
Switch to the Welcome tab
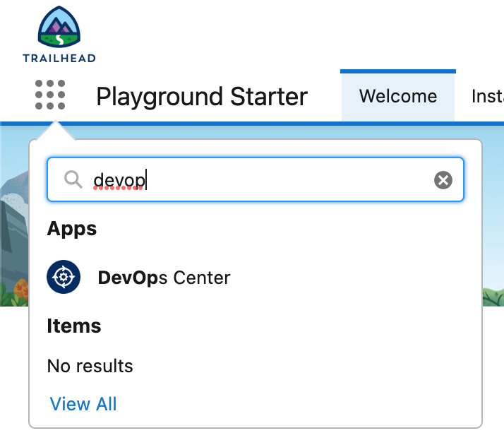tap(398, 96)
